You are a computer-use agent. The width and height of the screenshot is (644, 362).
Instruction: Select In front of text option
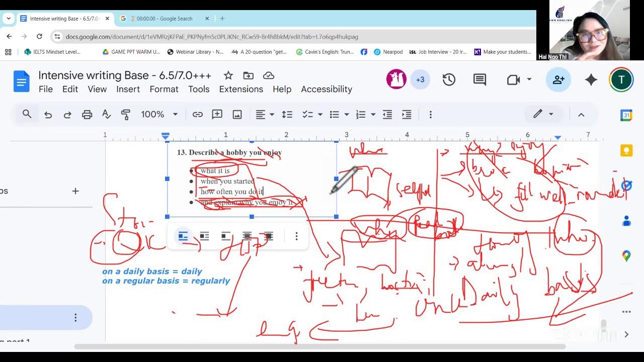point(269,236)
